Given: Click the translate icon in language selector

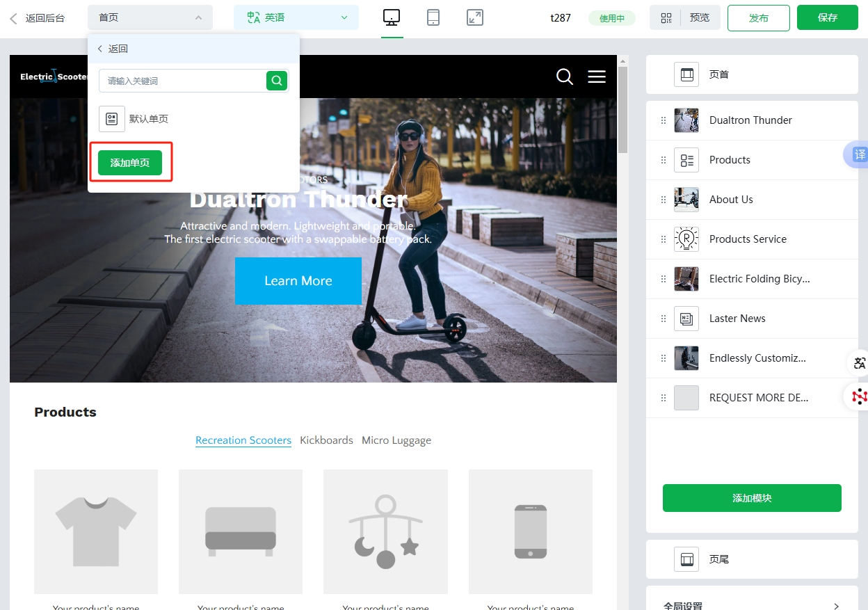Looking at the screenshot, I should pyautogui.click(x=253, y=17).
